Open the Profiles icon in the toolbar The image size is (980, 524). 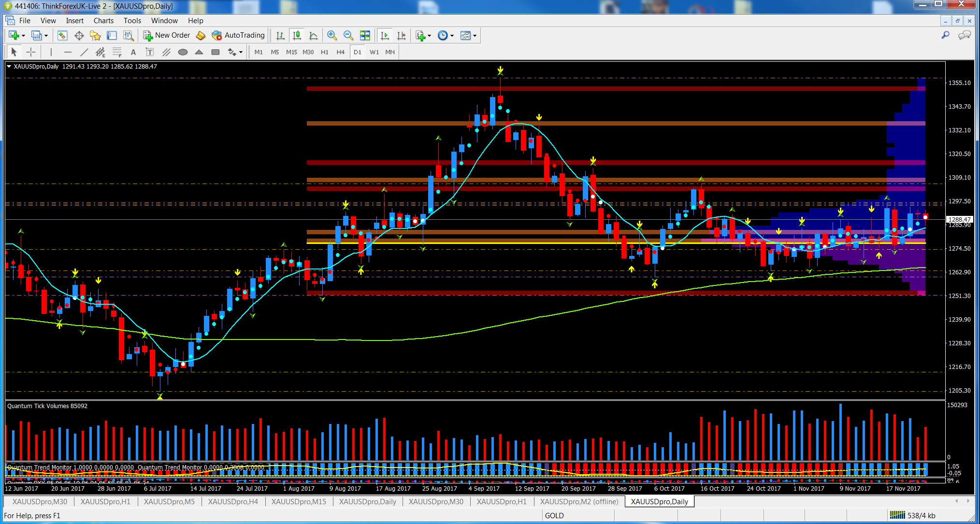[37, 35]
